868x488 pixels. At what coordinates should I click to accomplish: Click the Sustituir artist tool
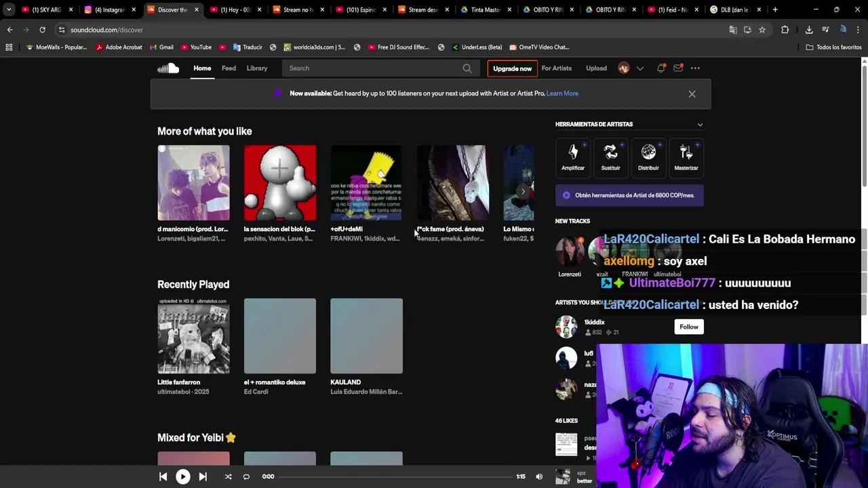click(x=610, y=157)
